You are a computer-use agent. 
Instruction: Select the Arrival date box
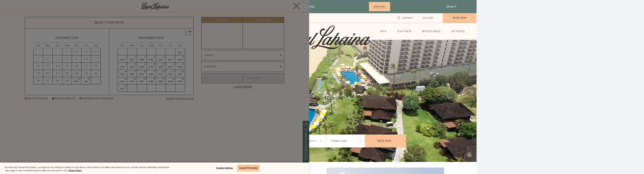click(x=222, y=33)
